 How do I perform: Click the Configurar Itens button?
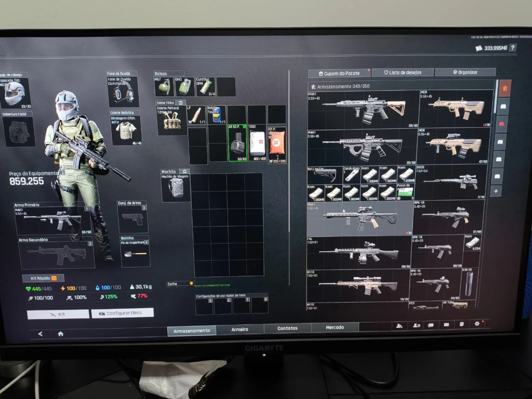[122, 313]
